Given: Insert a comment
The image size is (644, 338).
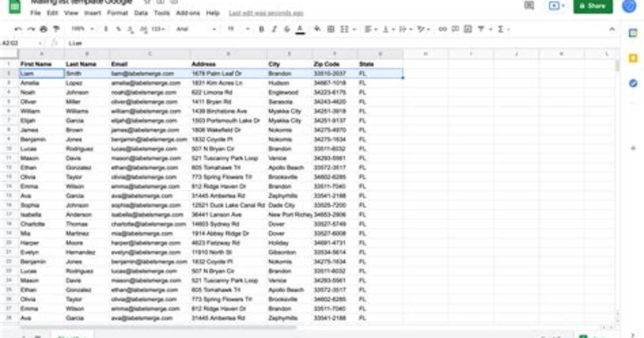Looking at the screenshot, I should pos(455,29).
